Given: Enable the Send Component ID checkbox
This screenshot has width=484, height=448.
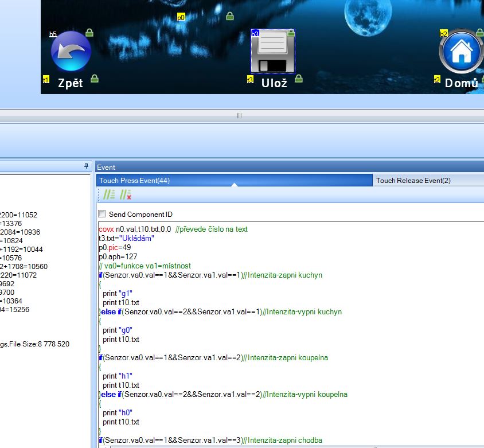Looking at the screenshot, I should click(102, 214).
